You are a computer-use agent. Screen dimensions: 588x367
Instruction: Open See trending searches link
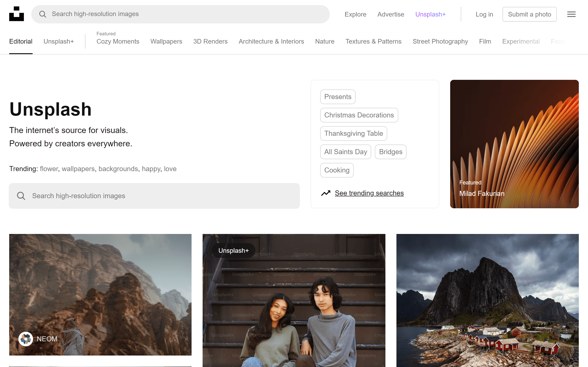pos(369,193)
